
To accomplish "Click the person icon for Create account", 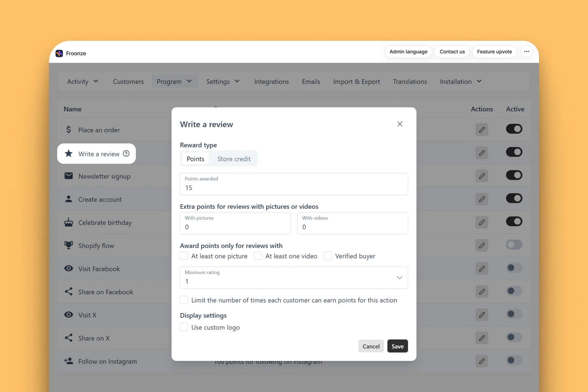I will (69, 199).
